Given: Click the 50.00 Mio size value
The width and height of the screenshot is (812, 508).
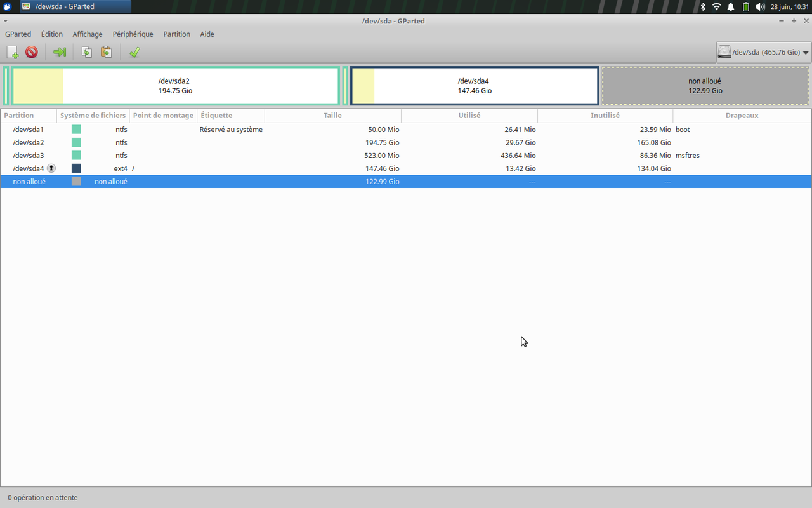Looking at the screenshot, I should [383, 130].
